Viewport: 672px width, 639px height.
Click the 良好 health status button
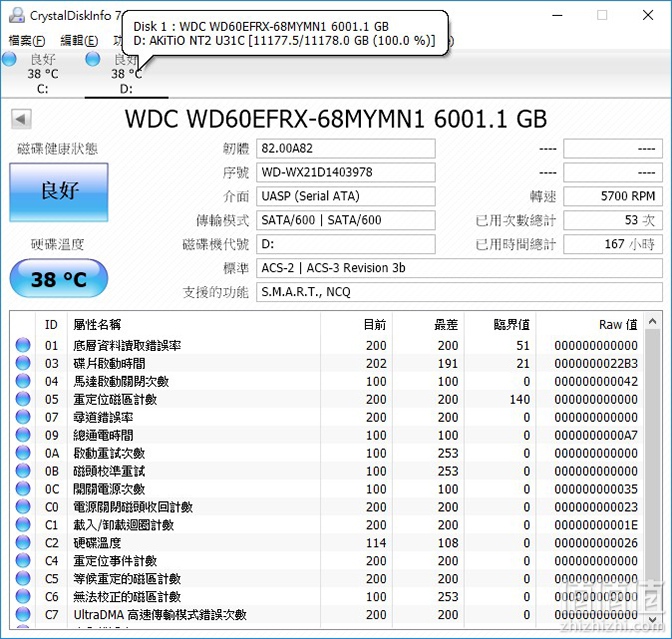59,192
